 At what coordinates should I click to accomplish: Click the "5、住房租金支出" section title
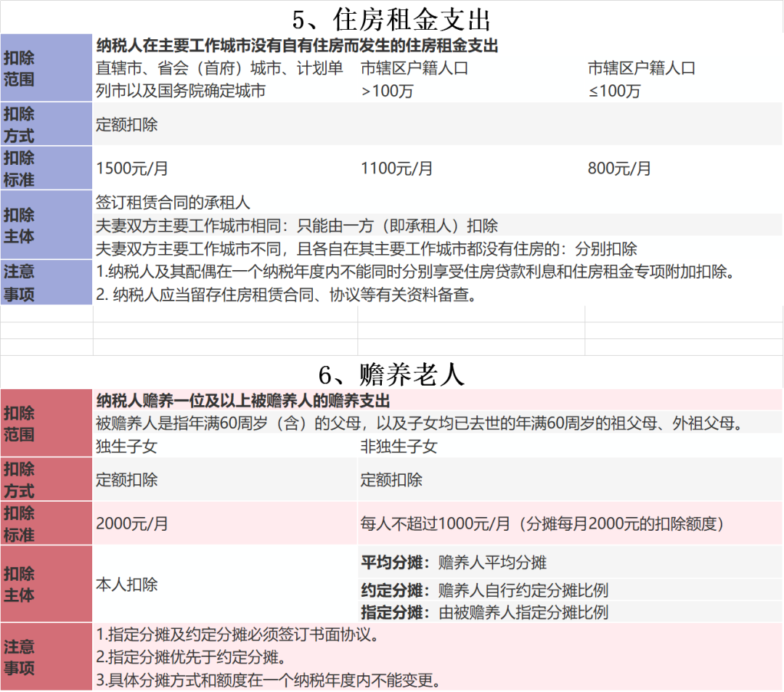[x=391, y=17]
